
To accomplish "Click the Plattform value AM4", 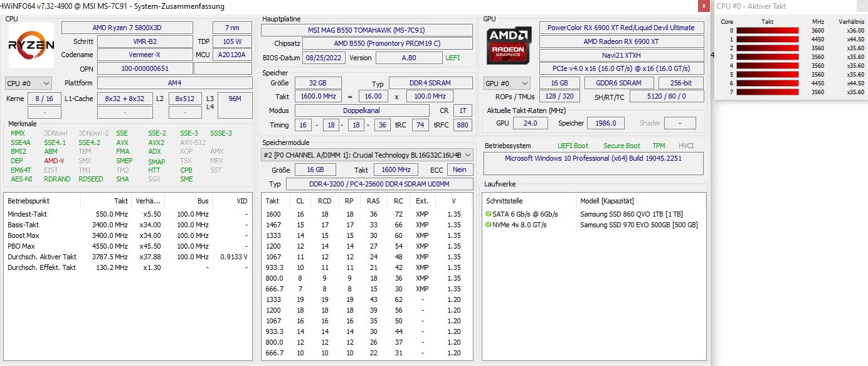I will 175,83.
